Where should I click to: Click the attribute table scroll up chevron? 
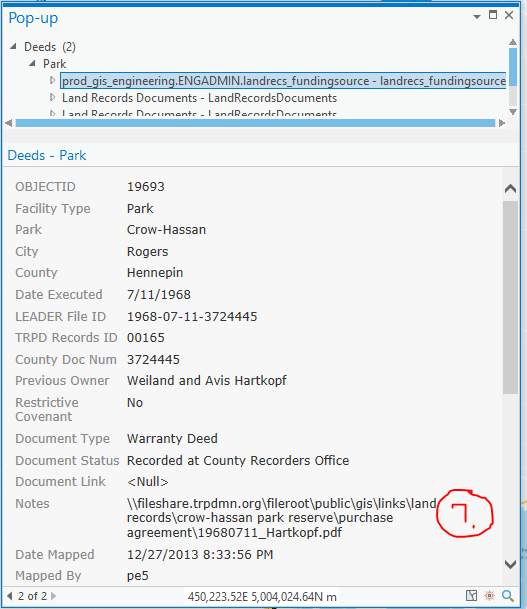[510, 189]
